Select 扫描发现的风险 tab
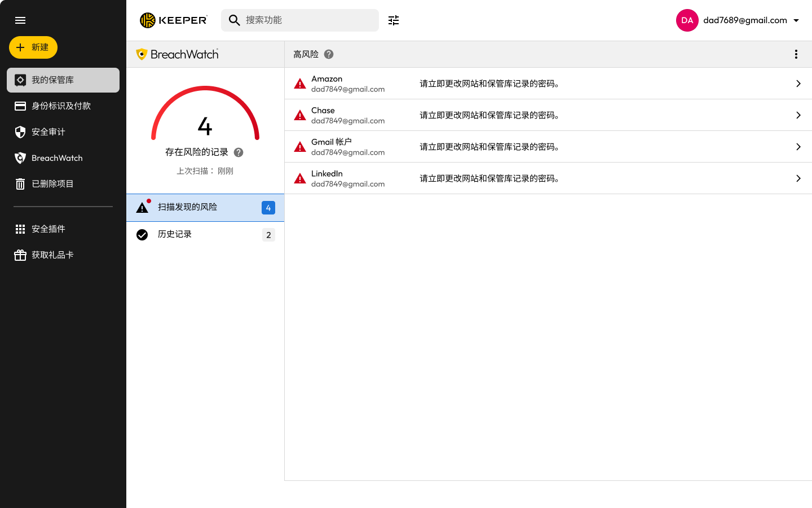 [205, 208]
